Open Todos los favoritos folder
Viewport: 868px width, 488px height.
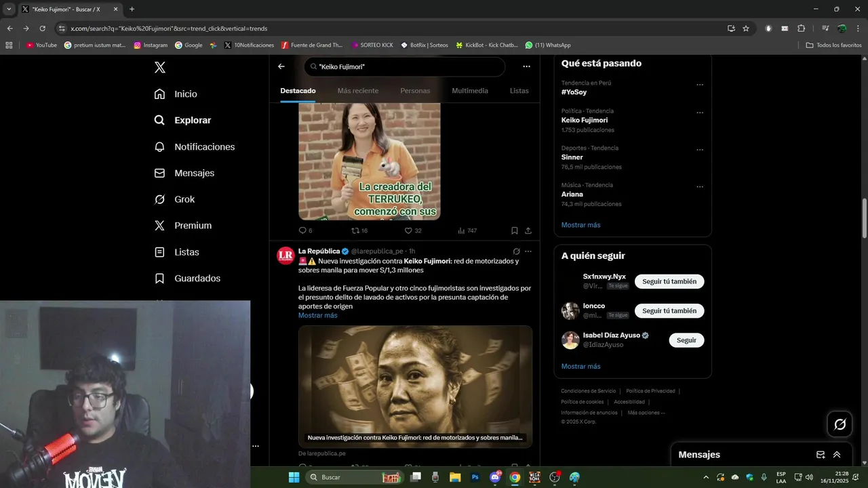(x=833, y=45)
